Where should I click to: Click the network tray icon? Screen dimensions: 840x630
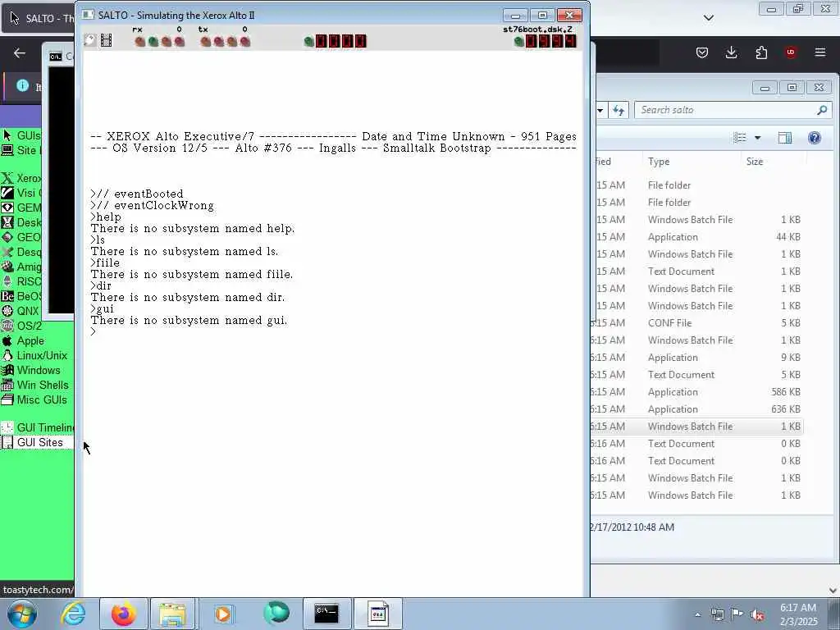pyautogui.click(x=717, y=614)
